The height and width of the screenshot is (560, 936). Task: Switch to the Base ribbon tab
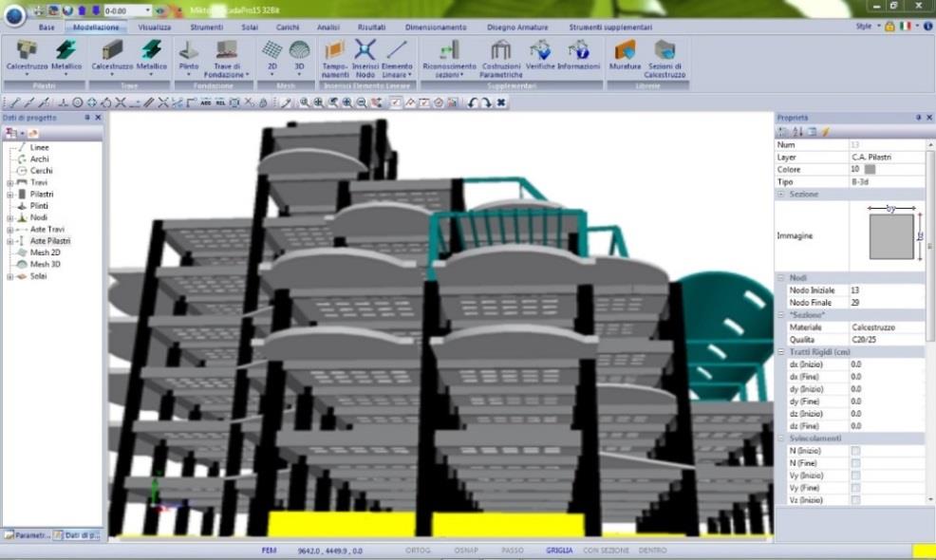click(x=47, y=28)
